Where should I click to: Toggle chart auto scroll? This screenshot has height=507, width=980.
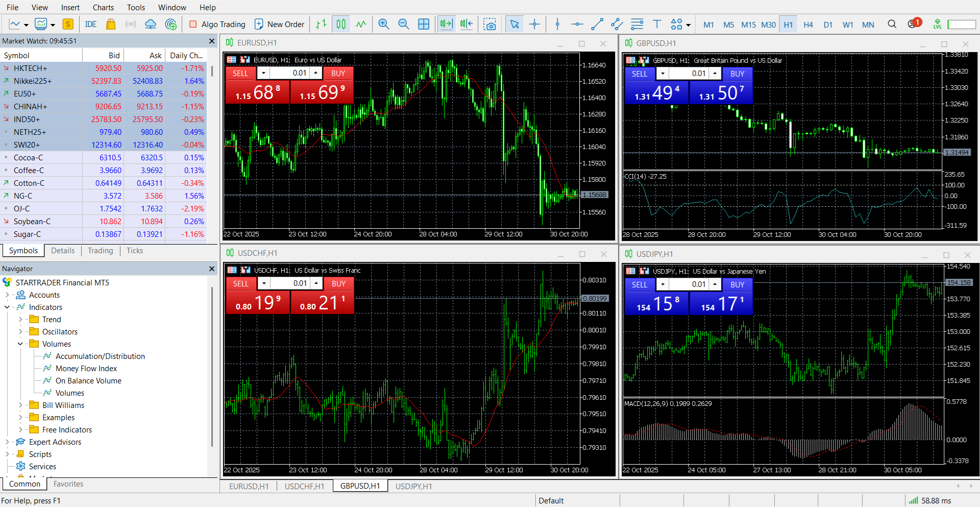[x=446, y=24]
